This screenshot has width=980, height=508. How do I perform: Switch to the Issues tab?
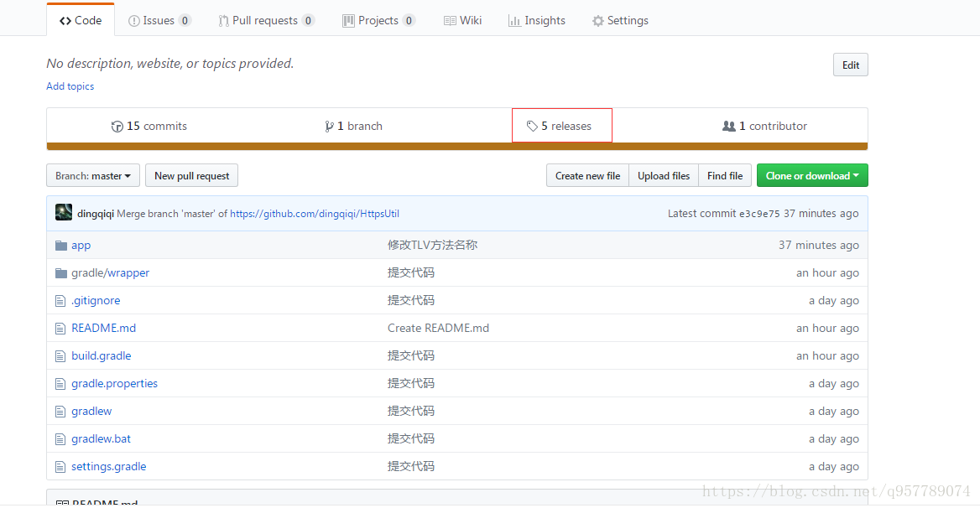click(159, 21)
